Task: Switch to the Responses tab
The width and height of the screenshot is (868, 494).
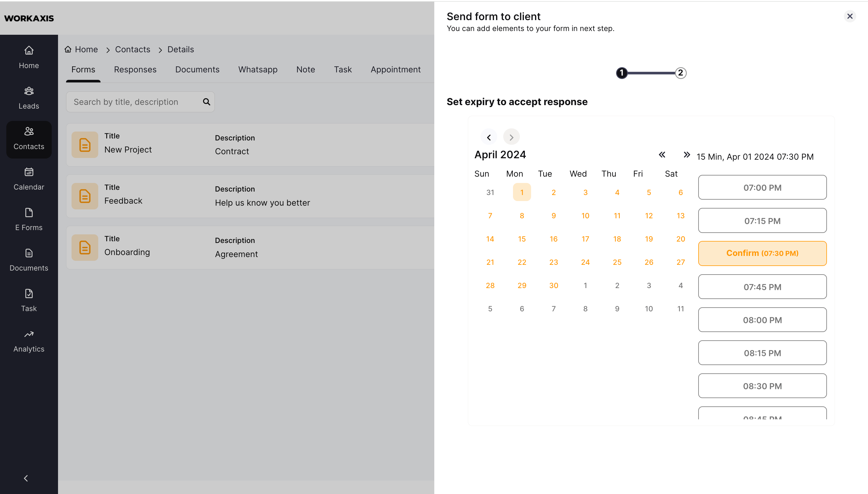Action: coord(135,70)
